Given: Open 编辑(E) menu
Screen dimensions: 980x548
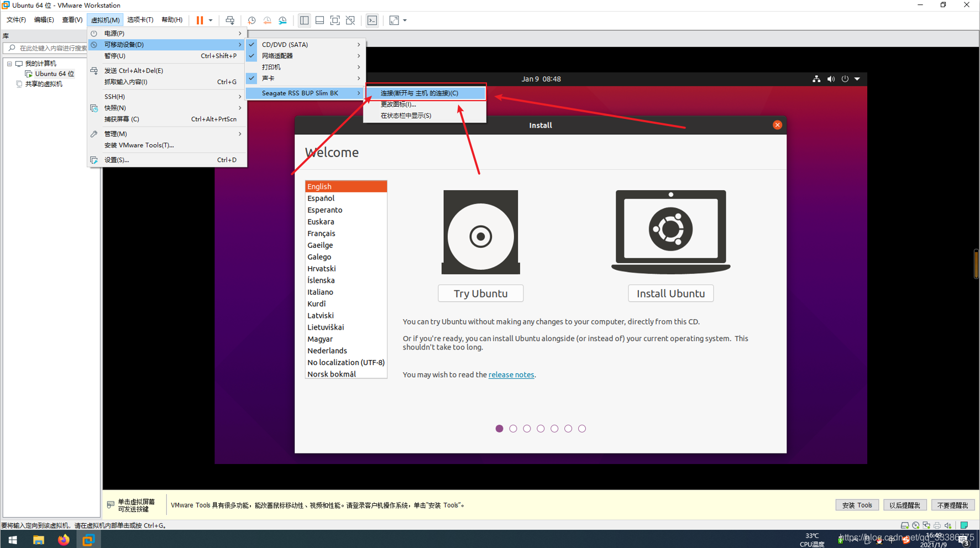Looking at the screenshot, I should [x=44, y=20].
